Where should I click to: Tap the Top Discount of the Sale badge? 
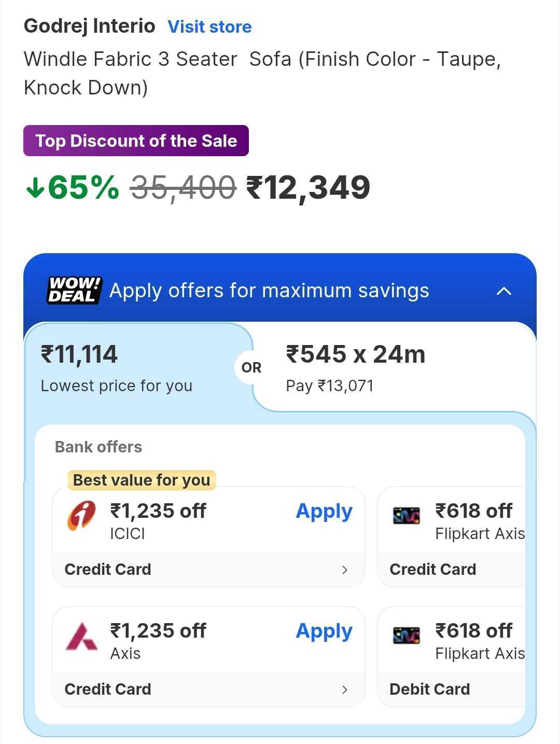[136, 141]
